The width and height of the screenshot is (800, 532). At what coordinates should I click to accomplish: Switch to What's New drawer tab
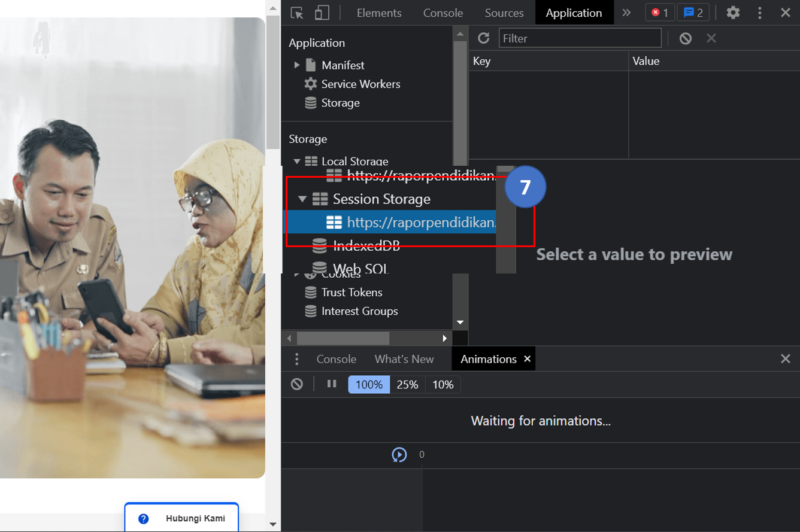[404, 359]
